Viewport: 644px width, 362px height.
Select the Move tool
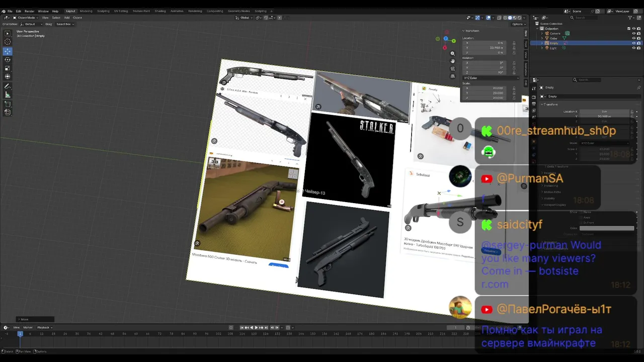(x=8, y=51)
